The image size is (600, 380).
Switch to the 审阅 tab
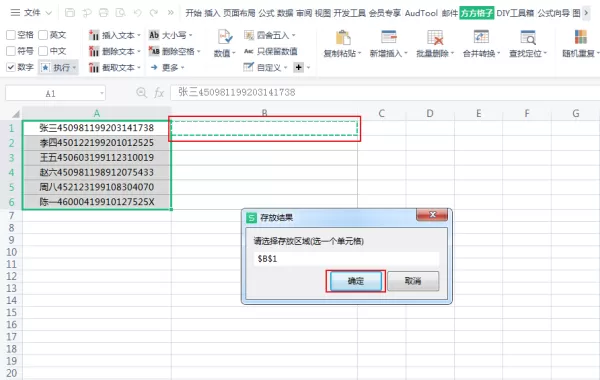tap(304, 13)
